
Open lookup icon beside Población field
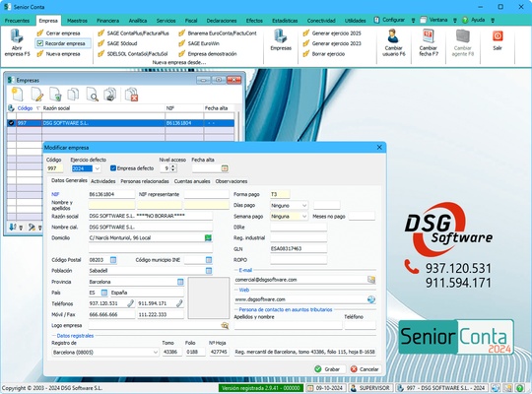(x=209, y=271)
